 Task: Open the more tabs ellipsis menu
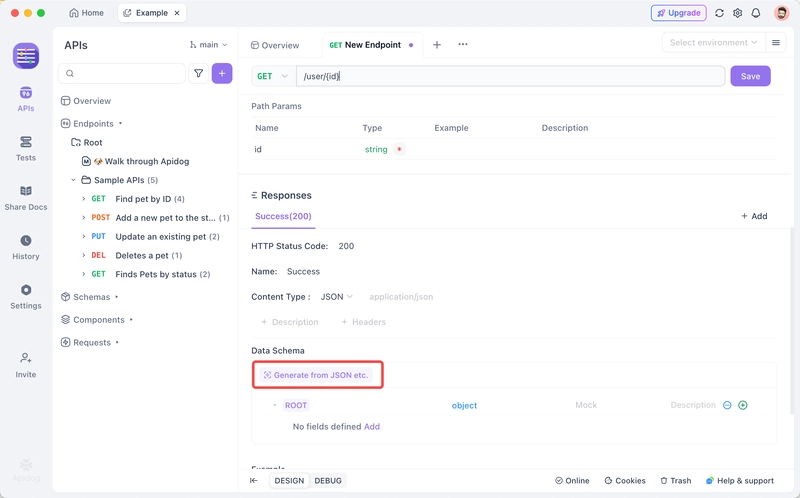coord(463,44)
